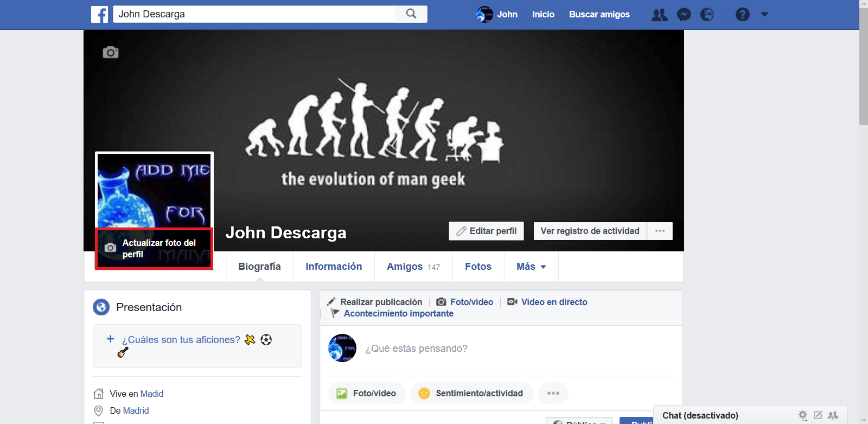Click the search magnifier button
Viewport: 868px width, 424px height.
pyautogui.click(x=411, y=14)
